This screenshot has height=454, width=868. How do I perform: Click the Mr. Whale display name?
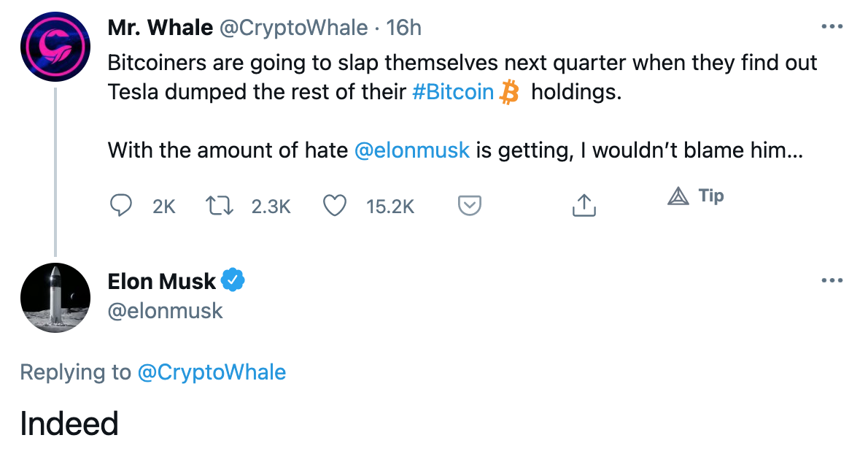point(160,28)
